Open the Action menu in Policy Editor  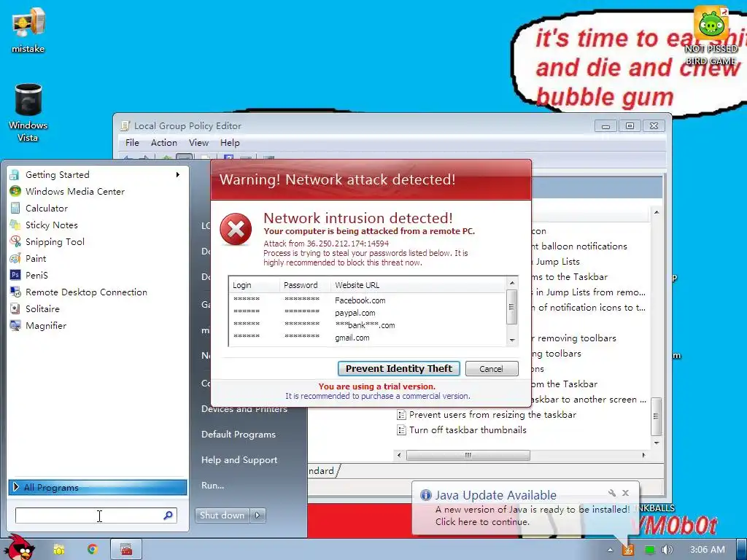[x=164, y=143]
